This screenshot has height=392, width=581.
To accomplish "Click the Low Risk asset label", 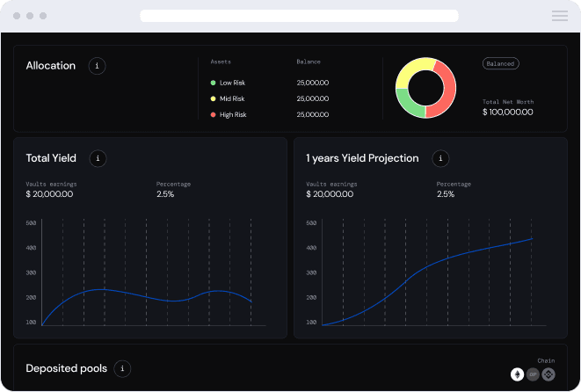I will [x=233, y=83].
